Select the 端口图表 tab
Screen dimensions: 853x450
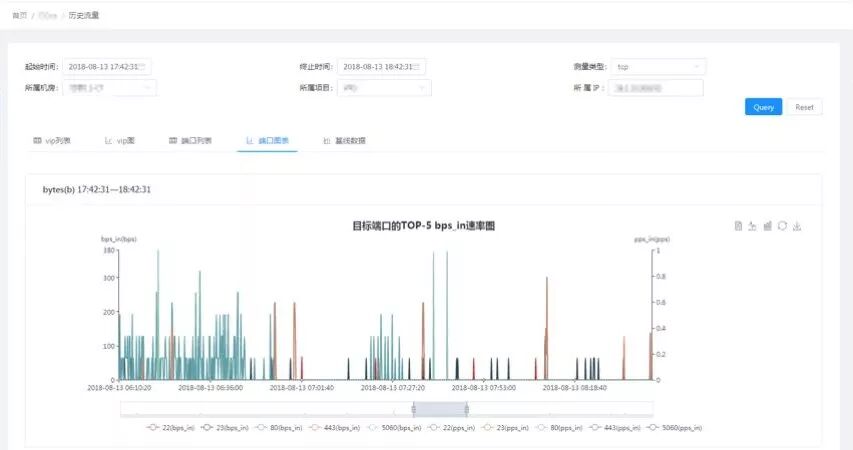[267, 140]
